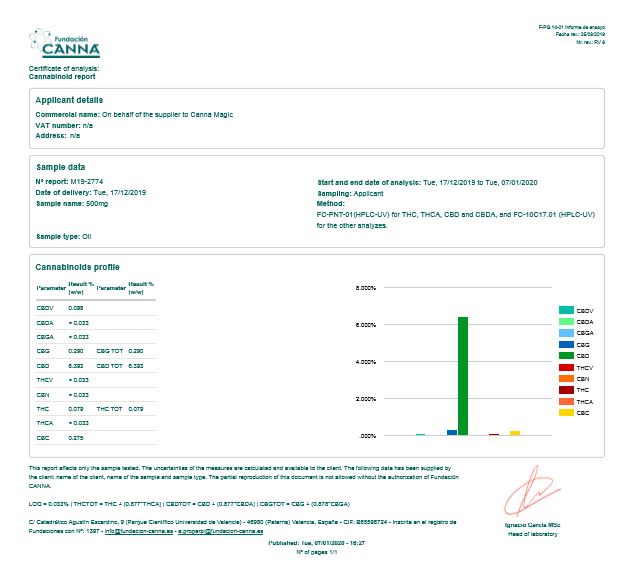Select the CBDA light green legend swatch
This screenshot has height=572, width=623.
pyautogui.click(x=566, y=322)
